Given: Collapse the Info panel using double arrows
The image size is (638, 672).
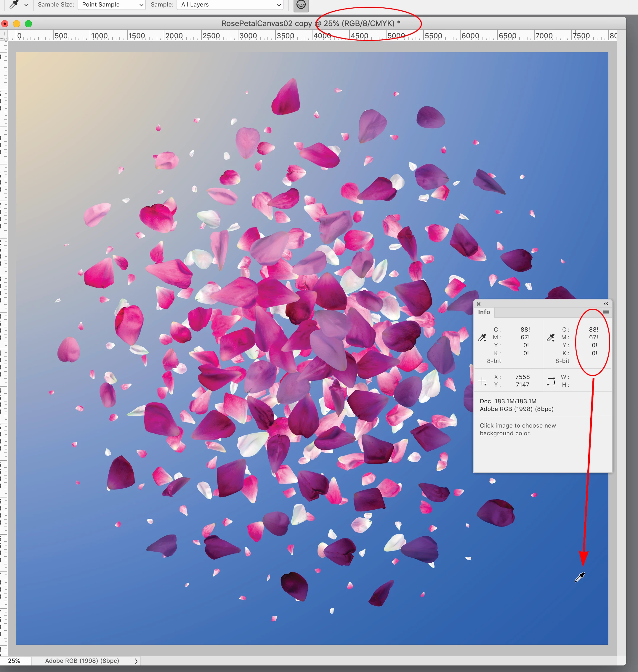Looking at the screenshot, I should pyautogui.click(x=606, y=303).
